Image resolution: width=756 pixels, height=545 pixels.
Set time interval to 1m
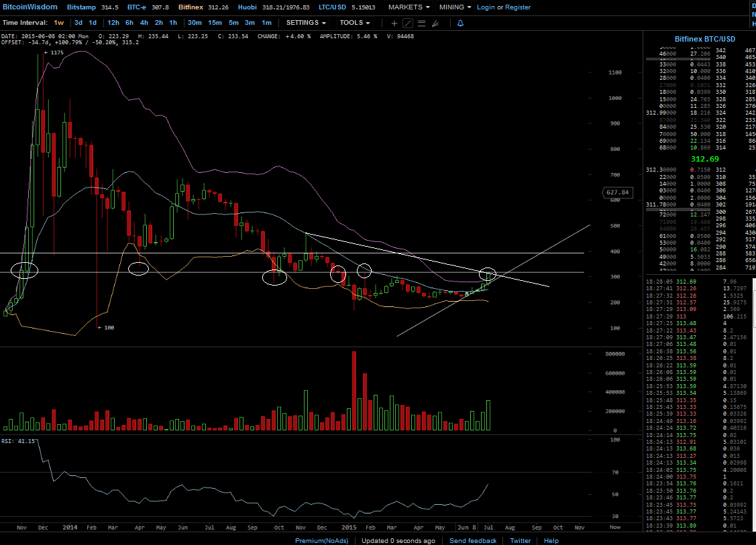(x=266, y=23)
